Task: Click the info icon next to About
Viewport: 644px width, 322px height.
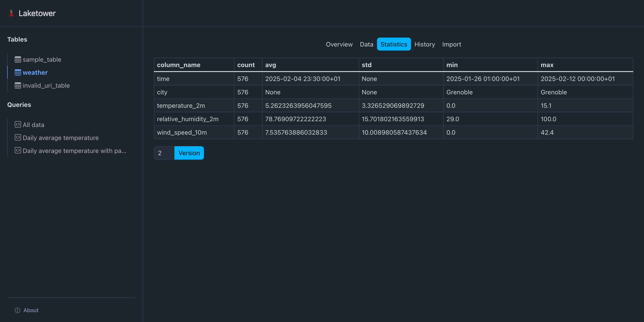Action: tap(17, 310)
